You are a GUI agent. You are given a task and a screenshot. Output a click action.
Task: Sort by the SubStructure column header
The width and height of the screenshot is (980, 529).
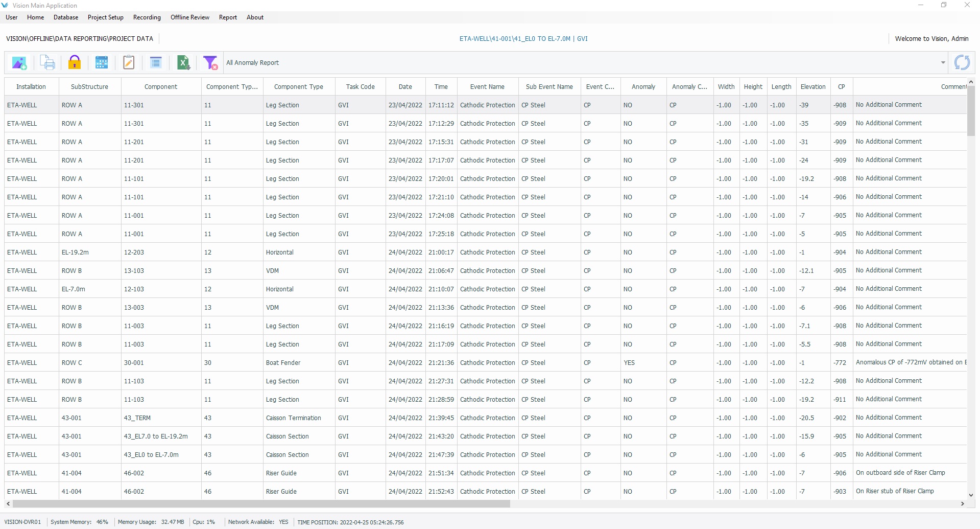coord(89,87)
